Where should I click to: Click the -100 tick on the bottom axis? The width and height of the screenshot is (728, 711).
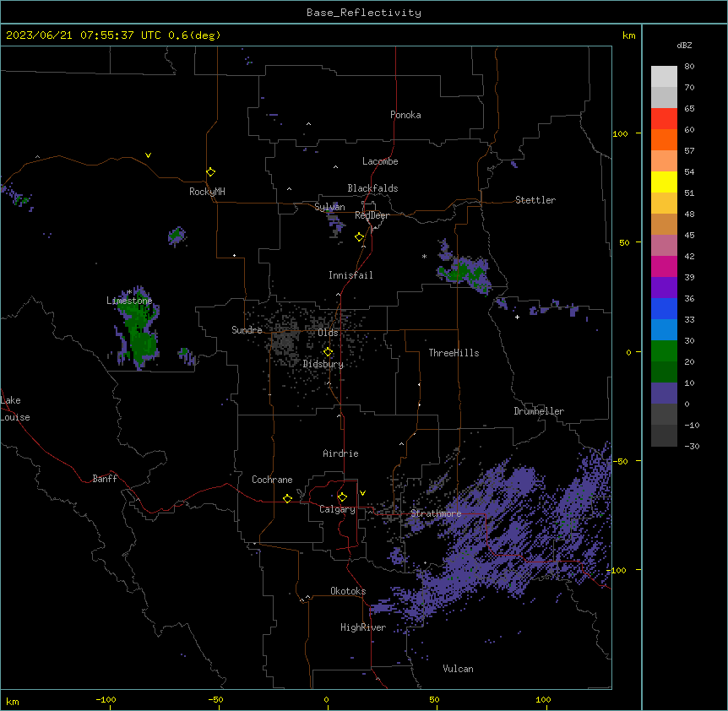pos(106,699)
